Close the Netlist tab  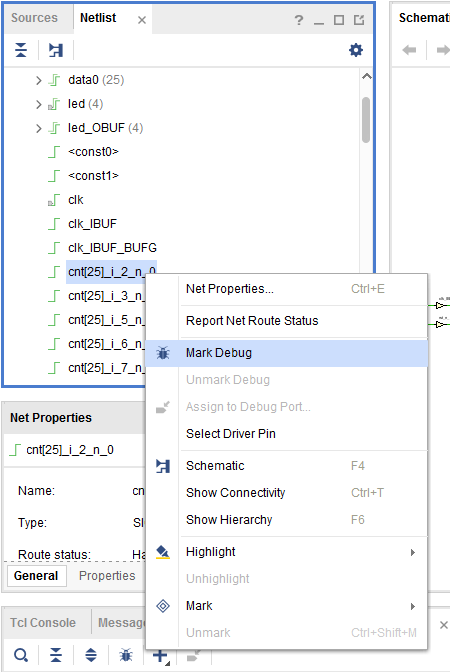click(x=142, y=20)
